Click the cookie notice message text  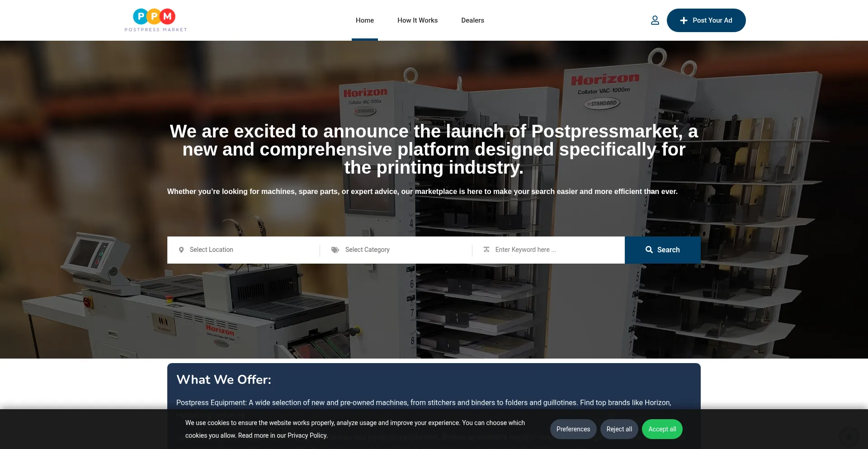[355, 429]
